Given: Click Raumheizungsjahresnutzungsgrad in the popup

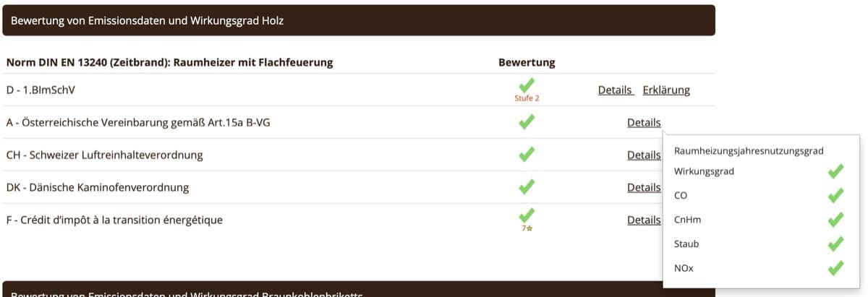Looking at the screenshot, I should pyautogui.click(x=749, y=151).
